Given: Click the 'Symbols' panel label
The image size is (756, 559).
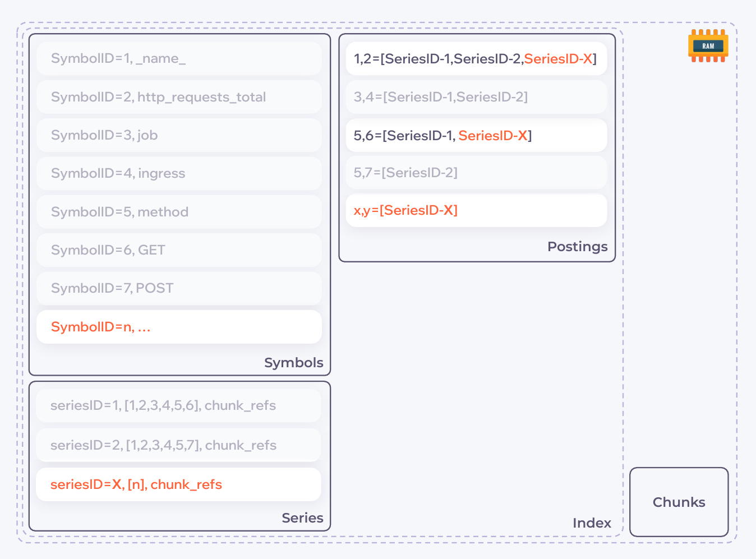Looking at the screenshot, I should click(294, 363).
